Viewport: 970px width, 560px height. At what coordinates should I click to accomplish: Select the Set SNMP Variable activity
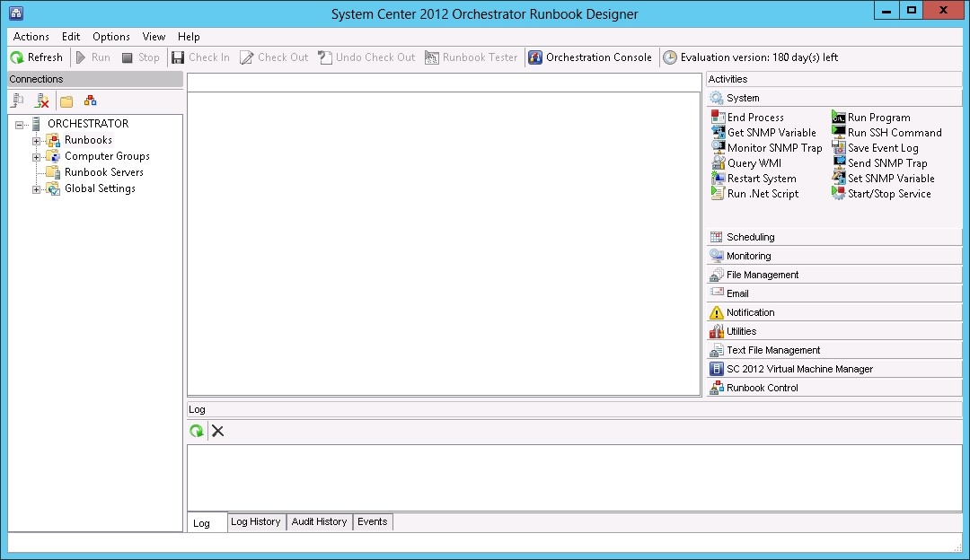(883, 178)
